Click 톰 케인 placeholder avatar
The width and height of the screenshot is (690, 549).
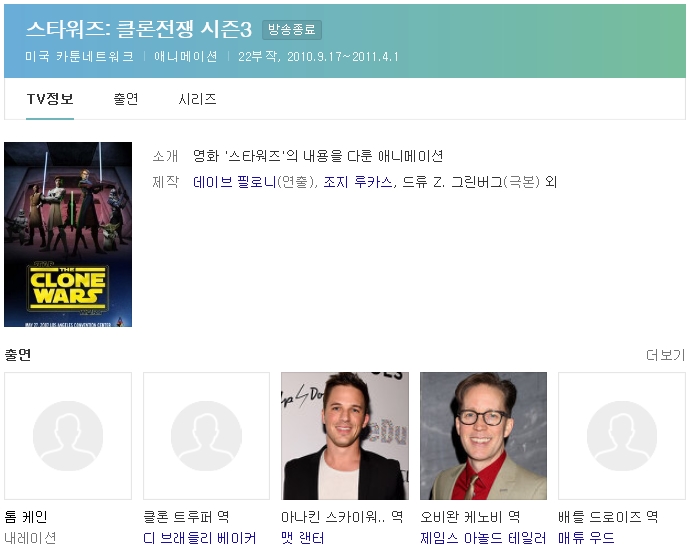tap(68, 436)
